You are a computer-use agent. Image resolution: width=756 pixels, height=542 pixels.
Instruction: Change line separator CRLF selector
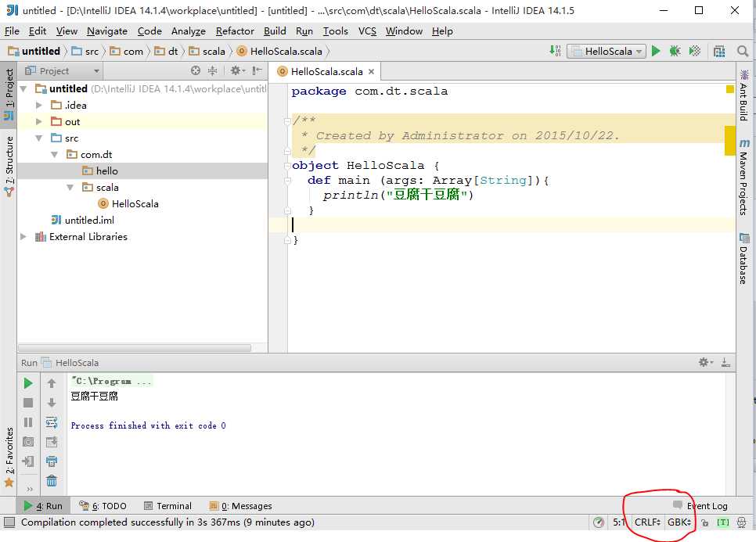647,522
